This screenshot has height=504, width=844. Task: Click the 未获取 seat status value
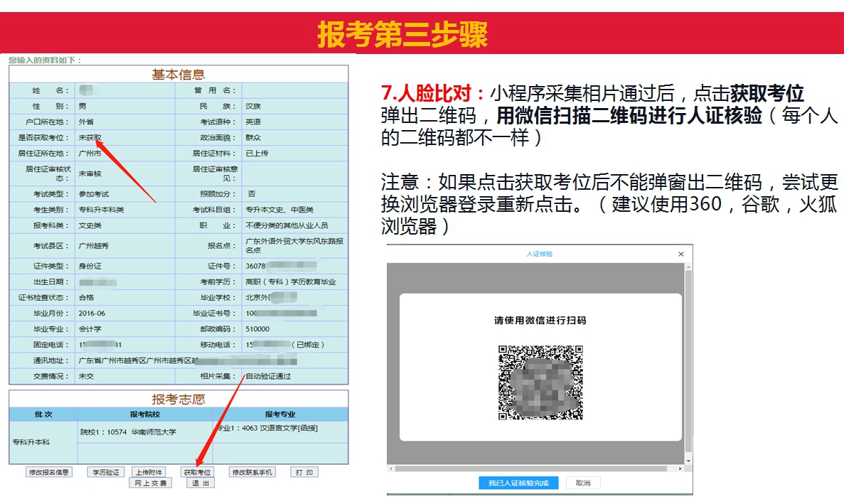pyautogui.click(x=90, y=138)
